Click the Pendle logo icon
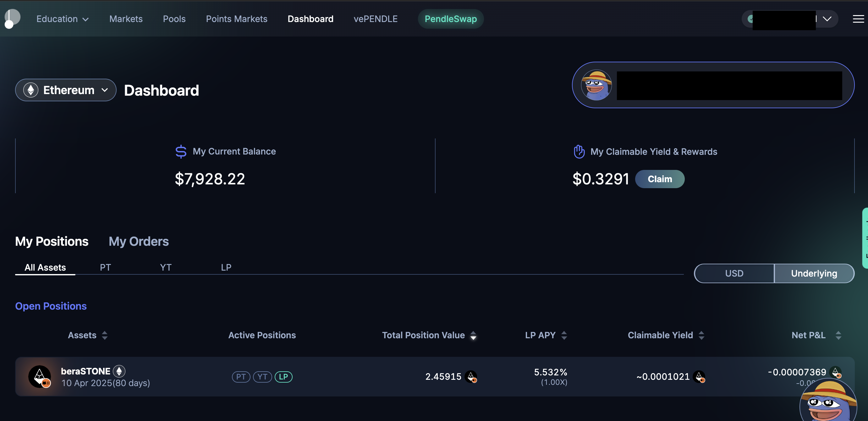868x421 pixels. click(12, 19)
